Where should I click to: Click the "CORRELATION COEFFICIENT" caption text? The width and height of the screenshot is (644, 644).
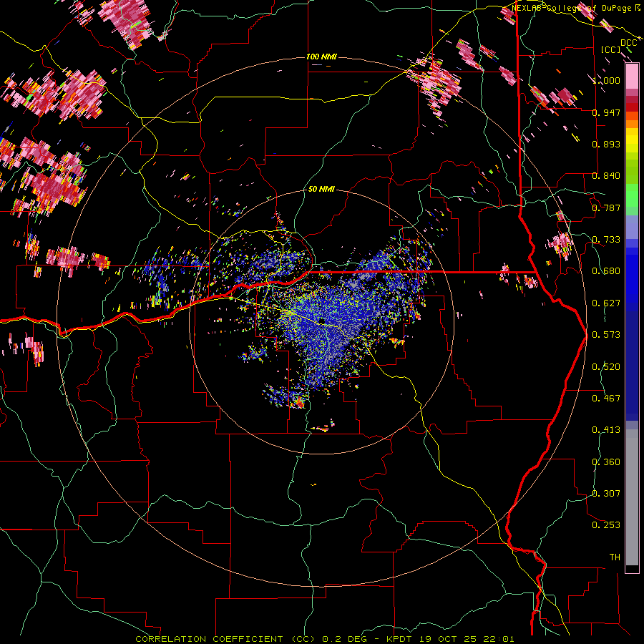pos(209,639)
